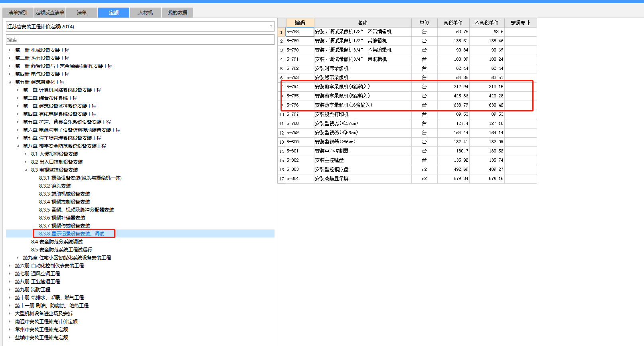Select row 安装中心控制器
This screenshot has width=644, height=346.
pos(407,151)
